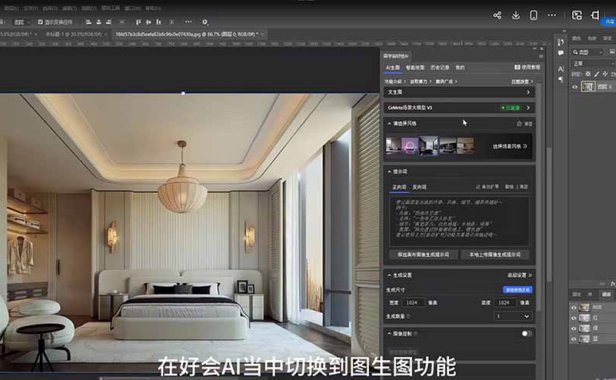Select the fifth warm beige style thumbnail
The width and height of the screenshot is (616, 380).
[x=466, y=145]
